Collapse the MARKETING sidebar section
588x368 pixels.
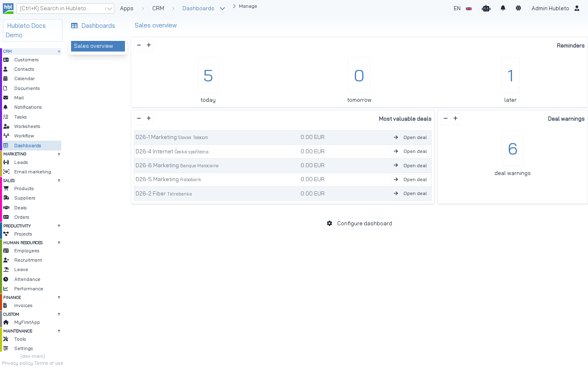pyautogui.click(x=59, y=154)
